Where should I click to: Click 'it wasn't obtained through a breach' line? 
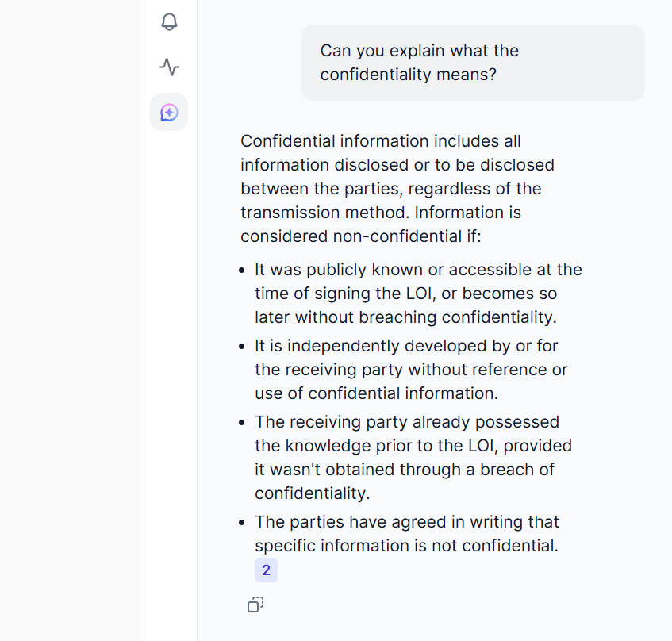click(404, 470)
